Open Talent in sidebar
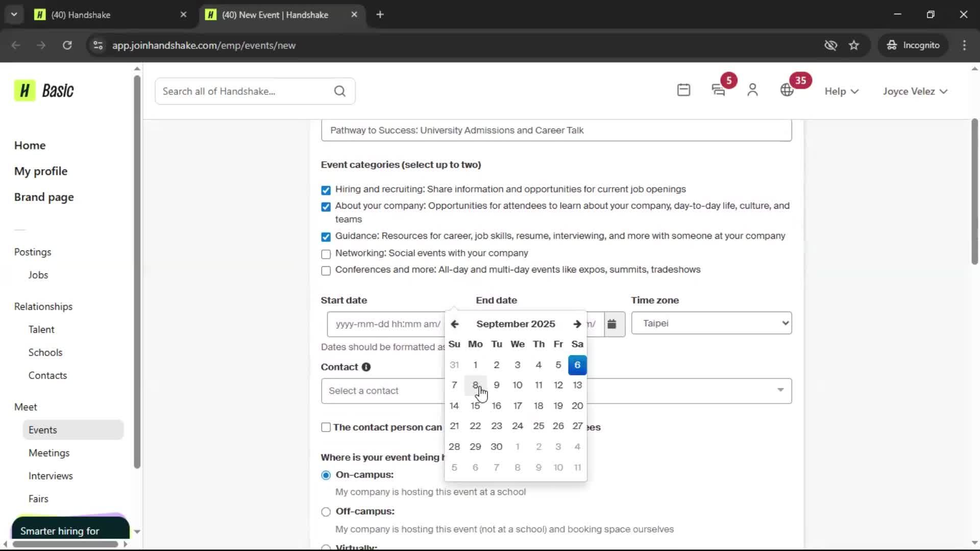This screenshot has width=980, height=551. point(41,330)
